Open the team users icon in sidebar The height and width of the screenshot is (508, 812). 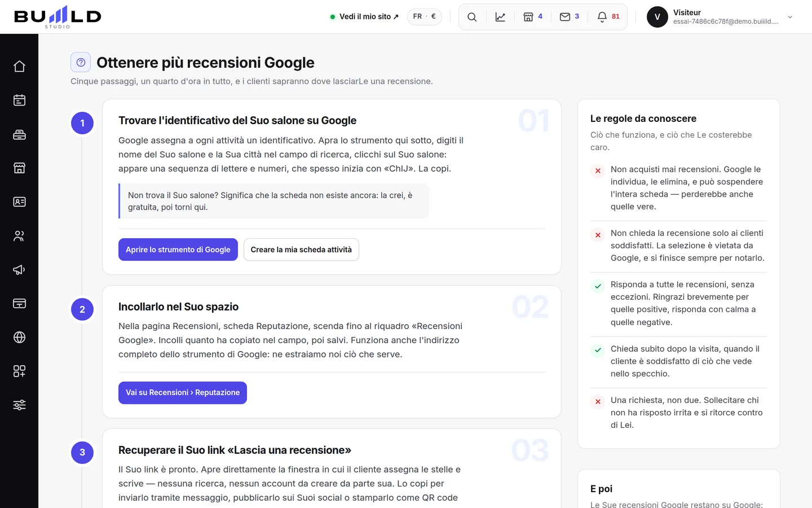[x=19, y=236]
